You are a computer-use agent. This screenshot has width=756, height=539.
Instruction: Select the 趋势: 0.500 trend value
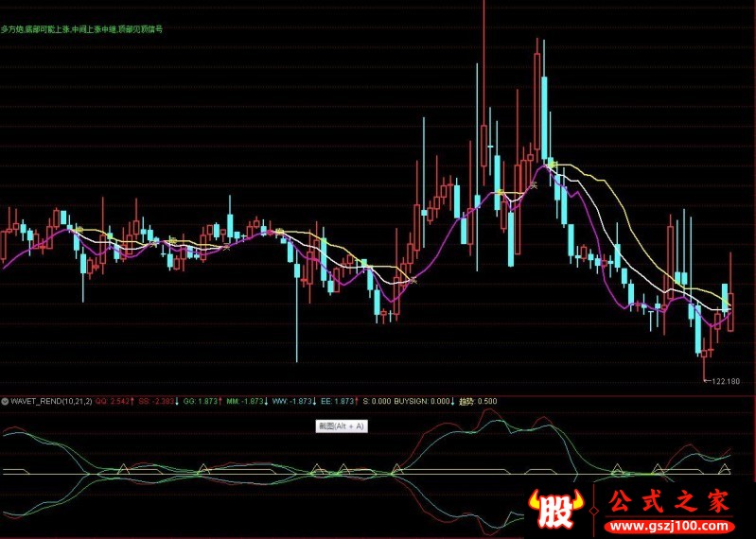tap(478, 401)
